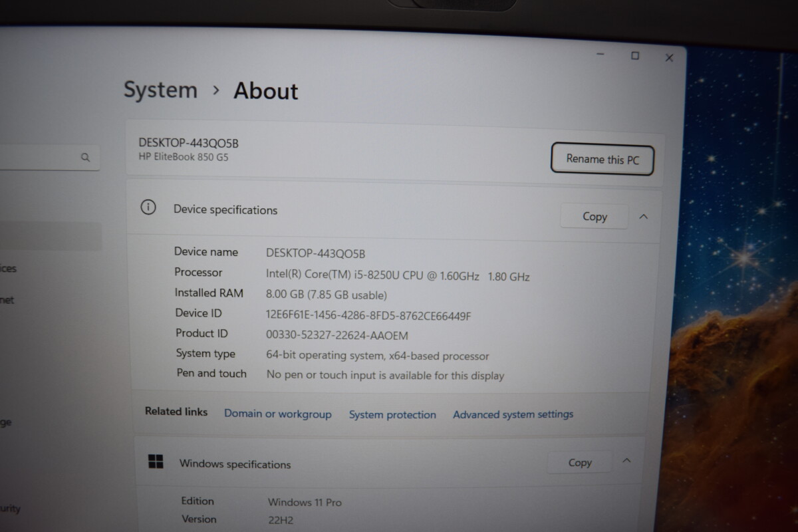
Task: Click the Device name value DESKTOP-443QO5B
Action: click(315, 253)
